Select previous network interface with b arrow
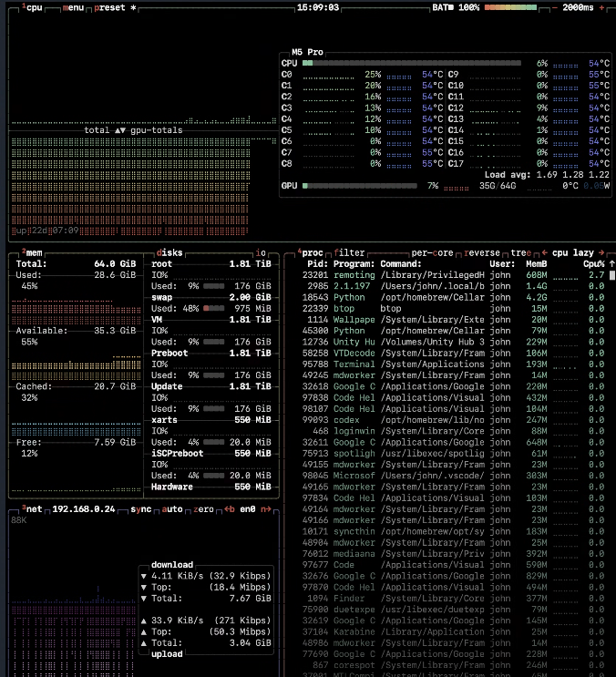 pos(230,509)
